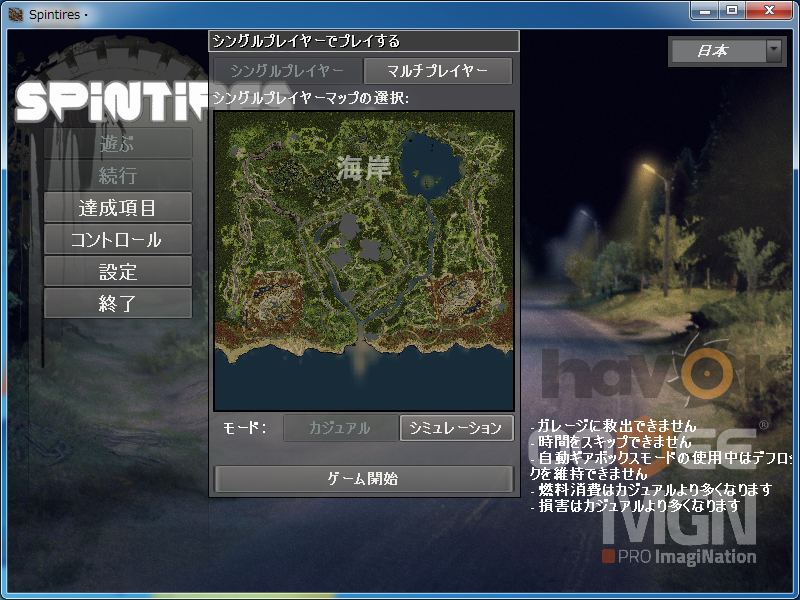
Task: Switch to the マルチプレイヤー tab
Action: [x=438, y=70]
